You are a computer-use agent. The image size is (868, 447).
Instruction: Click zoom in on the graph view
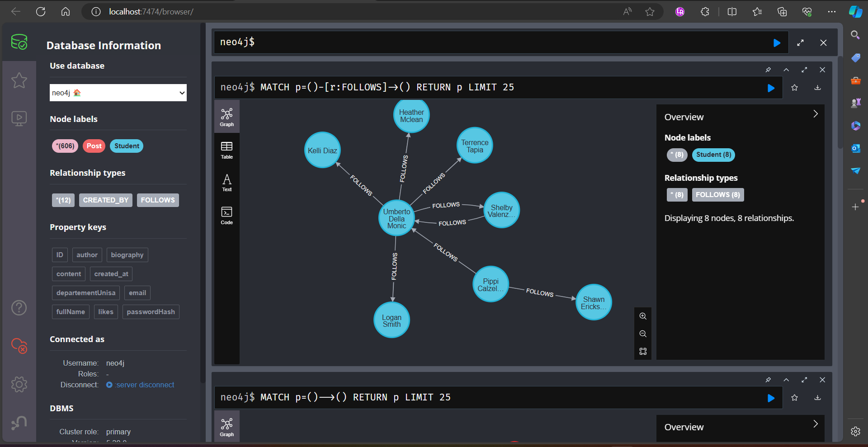coord(643,316)
